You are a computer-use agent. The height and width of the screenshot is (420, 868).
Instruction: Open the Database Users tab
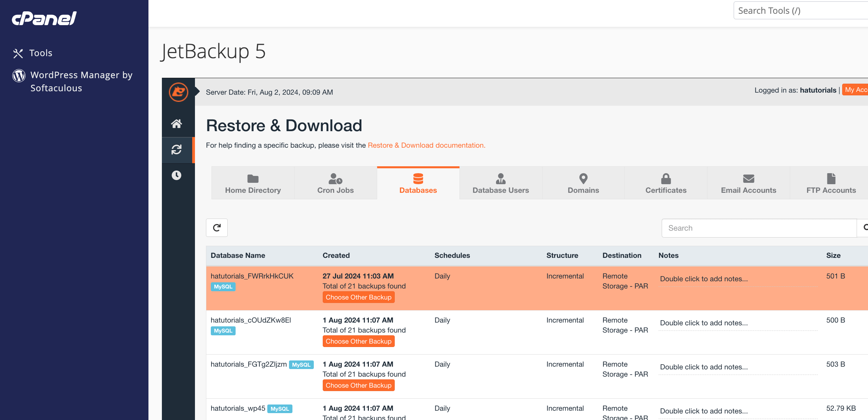pyautogui.click(x=501, y=183)
